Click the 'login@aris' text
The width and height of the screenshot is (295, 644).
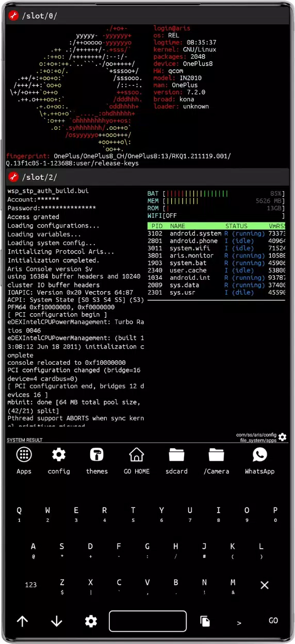tap(172, 28)
